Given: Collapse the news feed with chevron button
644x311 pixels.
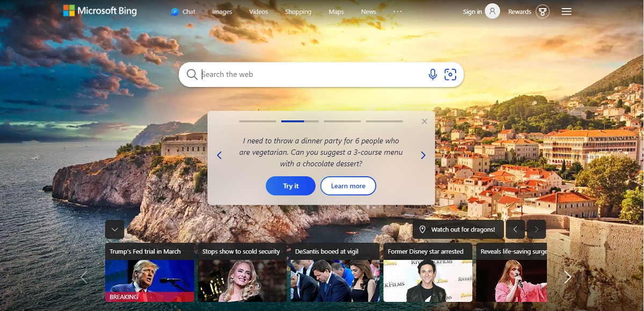Looking at the screenshot, I should click(x=115, y=229).
